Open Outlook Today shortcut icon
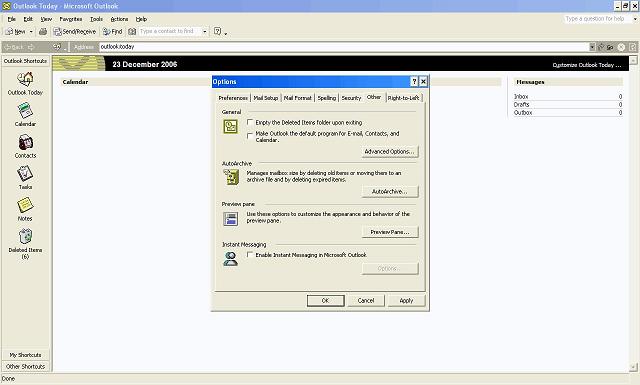The width and height of the screenshot is (640, 385). pyautogui.click(x=25, y=79)
